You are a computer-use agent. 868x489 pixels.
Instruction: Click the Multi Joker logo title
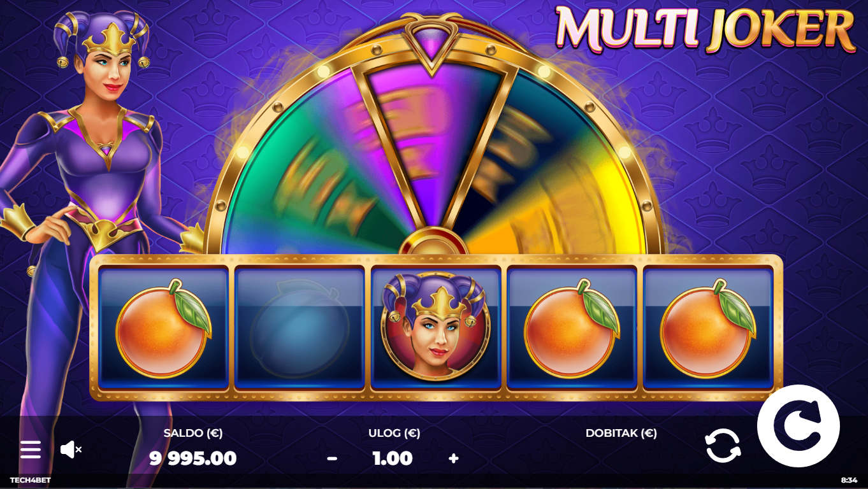[705, 29]
